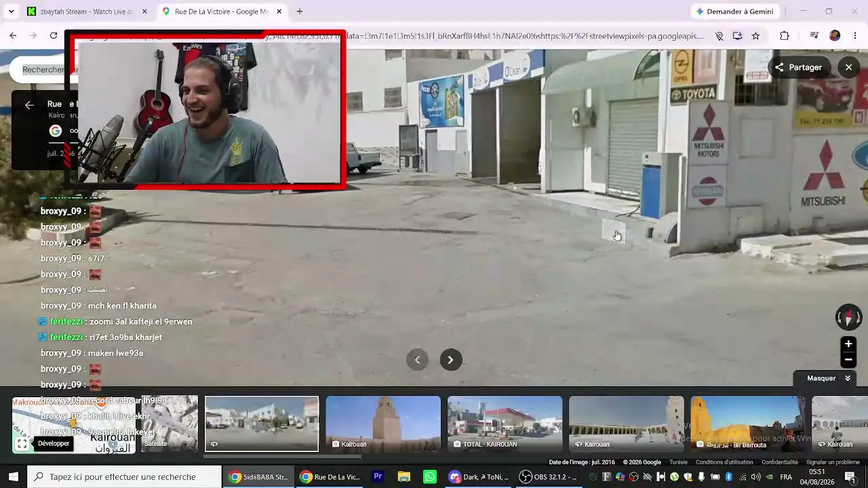Open a new browser tab
868x488 pixels.
pos(300,12)
